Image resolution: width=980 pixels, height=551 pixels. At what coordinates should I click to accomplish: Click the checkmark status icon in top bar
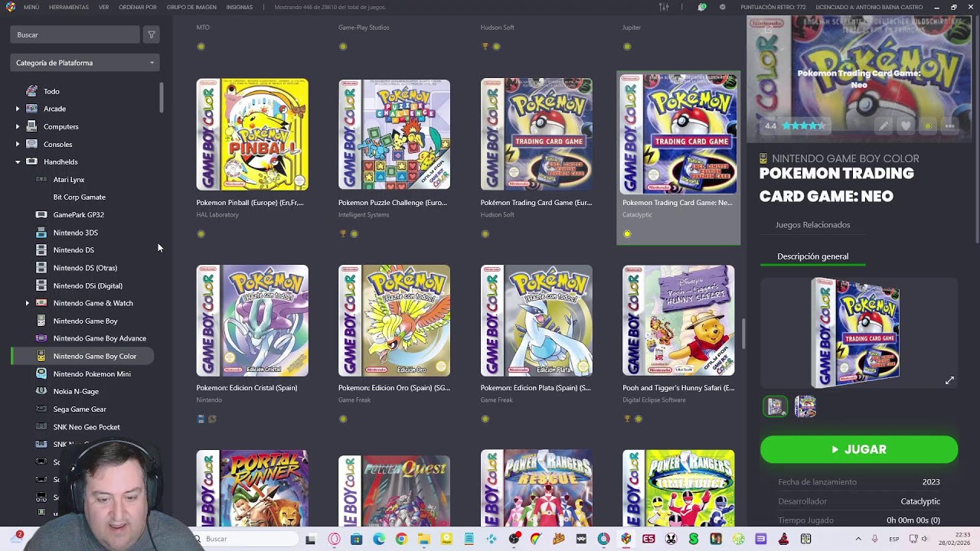pyautogui.click(x=722, y=7)
